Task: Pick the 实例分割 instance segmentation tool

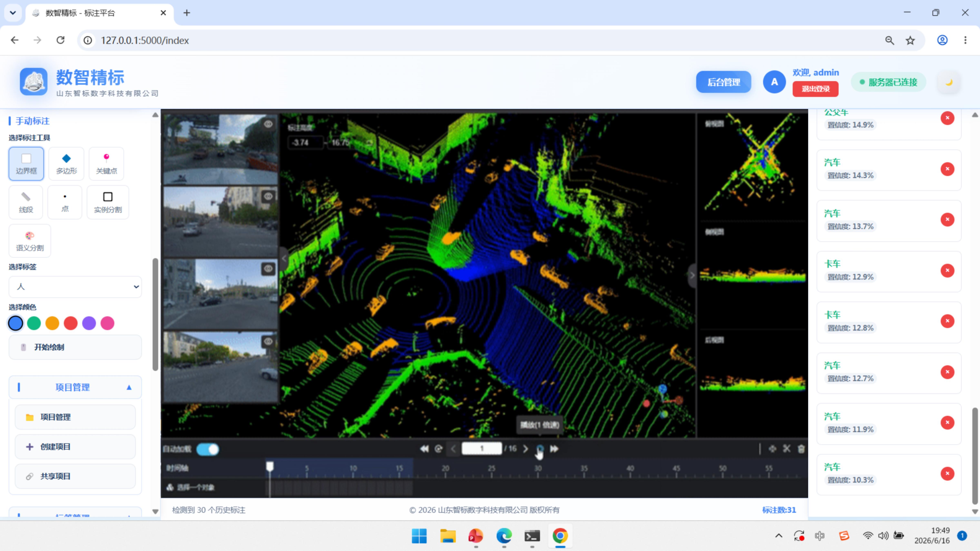Action: click(x=108, y=202)
